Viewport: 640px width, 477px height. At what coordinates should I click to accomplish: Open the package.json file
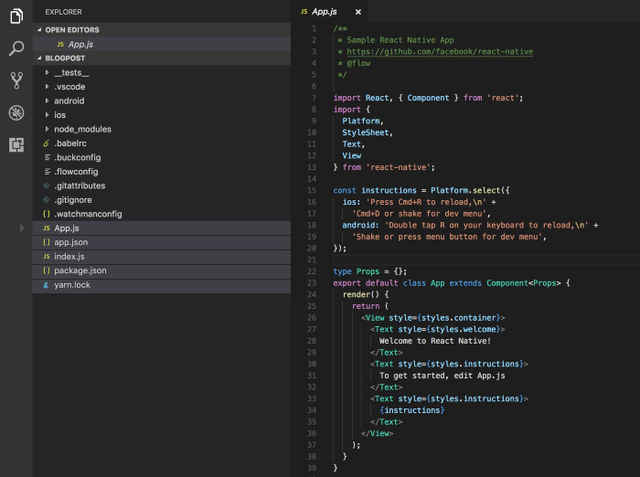point(162,271)
